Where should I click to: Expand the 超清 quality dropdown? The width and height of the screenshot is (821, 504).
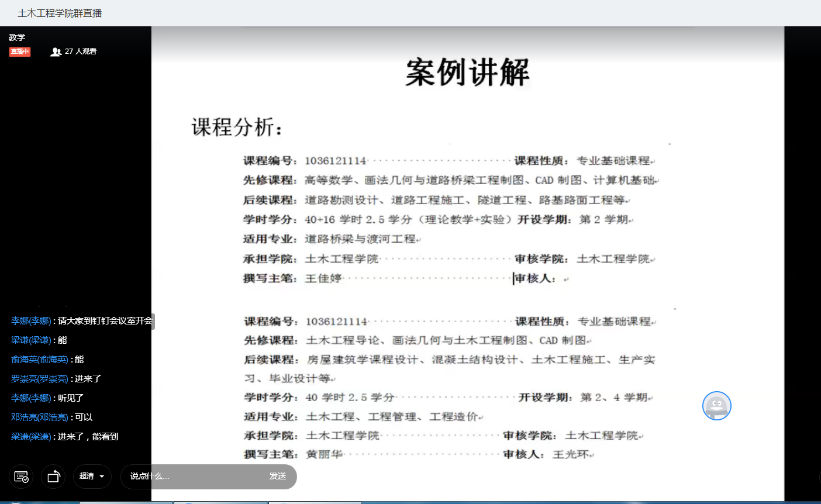coord(92,477)
